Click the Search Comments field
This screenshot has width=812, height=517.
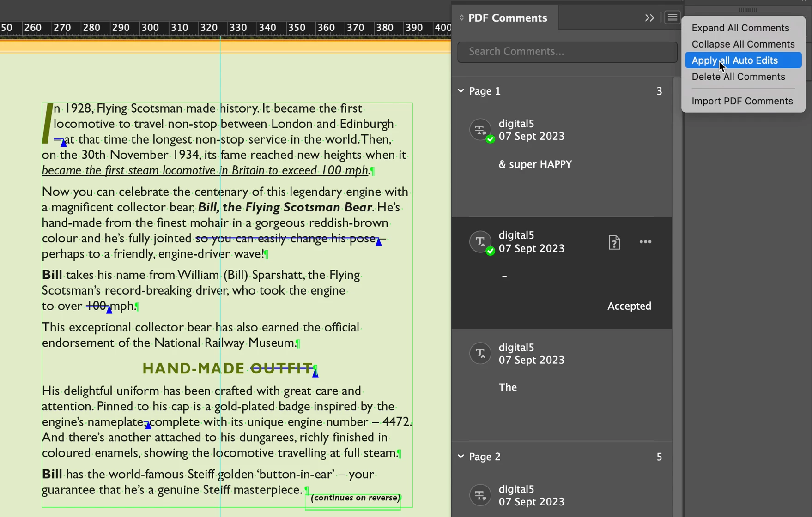567,52
